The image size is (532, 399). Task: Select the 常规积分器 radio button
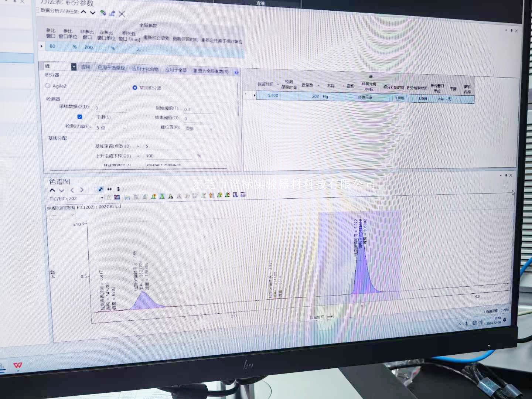135,88
